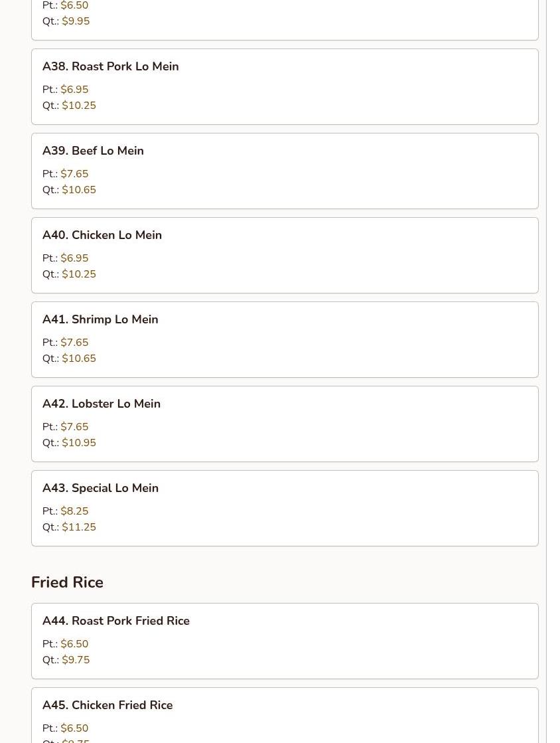The height and width of the screenshot is (743, 560).
Task: Click Special Lo Mein pint price $8.25
Action: (x=74, y=511)
